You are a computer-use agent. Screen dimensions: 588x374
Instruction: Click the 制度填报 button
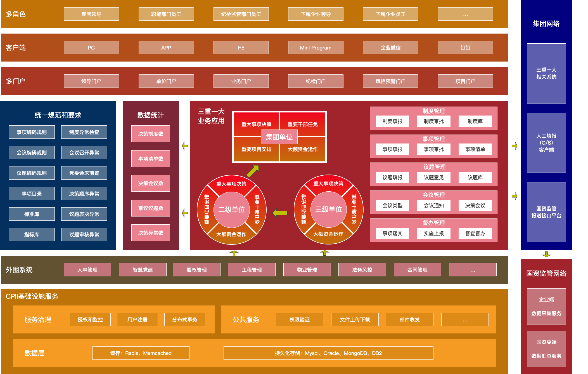[x=392, y=121]
